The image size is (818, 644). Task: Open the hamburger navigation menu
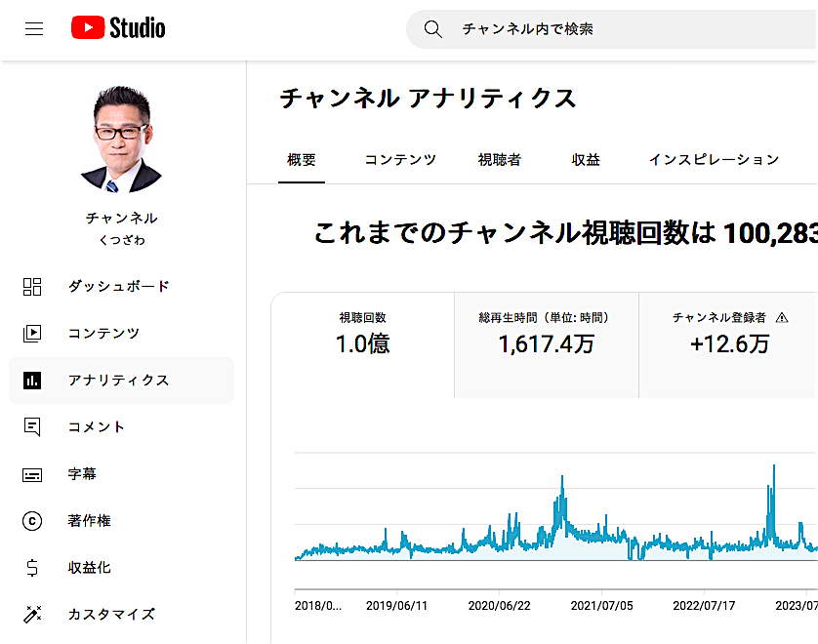point(34,28)
